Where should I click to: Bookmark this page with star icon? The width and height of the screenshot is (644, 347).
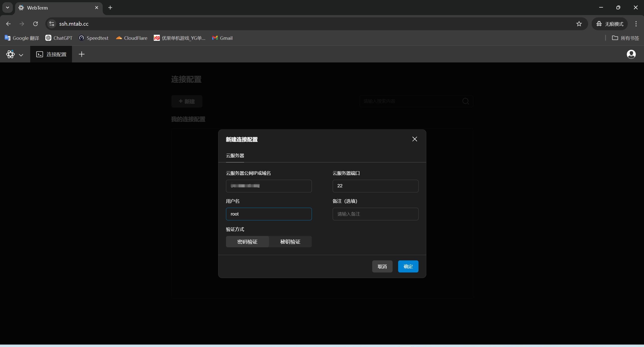(x=579, y=24)
